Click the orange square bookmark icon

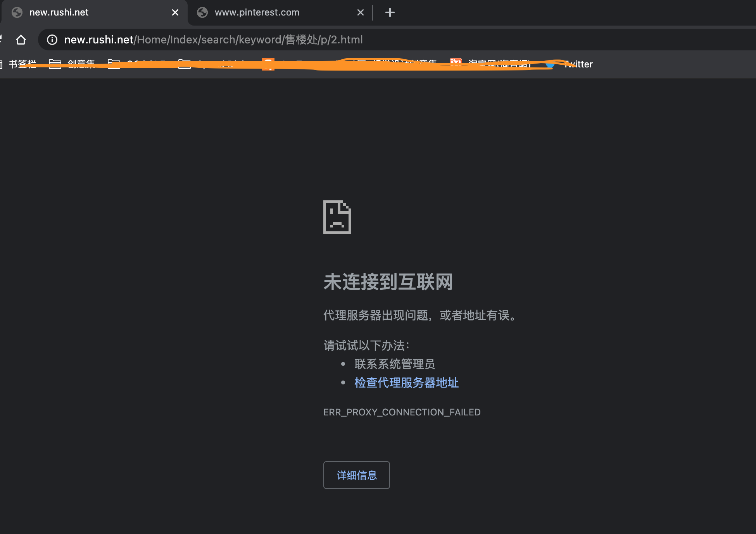coord(268,64)
